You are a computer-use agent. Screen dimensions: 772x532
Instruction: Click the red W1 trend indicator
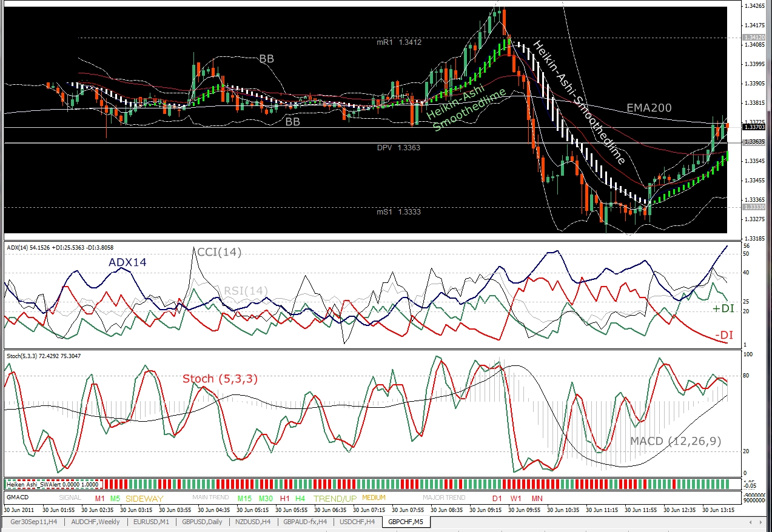point(516,498)
